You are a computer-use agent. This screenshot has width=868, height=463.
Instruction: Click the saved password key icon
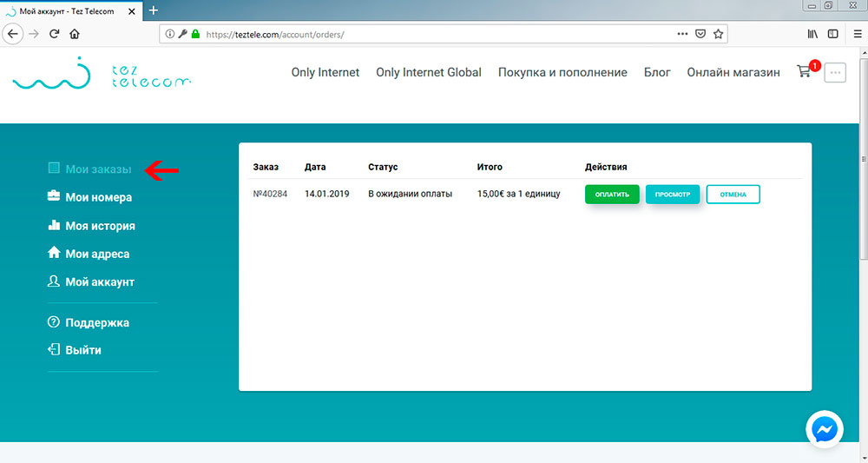click(x=182, y=35)
